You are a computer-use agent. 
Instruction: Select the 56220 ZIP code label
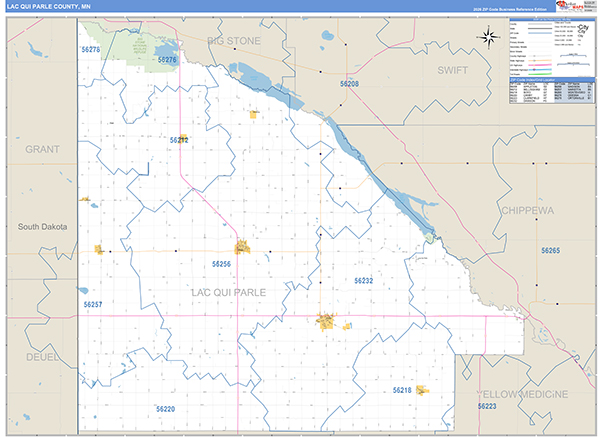(166, 409)
